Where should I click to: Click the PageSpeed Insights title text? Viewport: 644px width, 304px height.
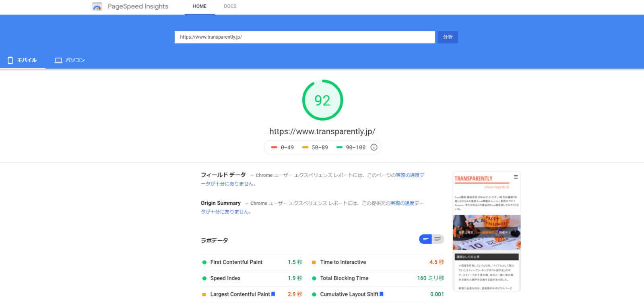[x=138, y=6]
